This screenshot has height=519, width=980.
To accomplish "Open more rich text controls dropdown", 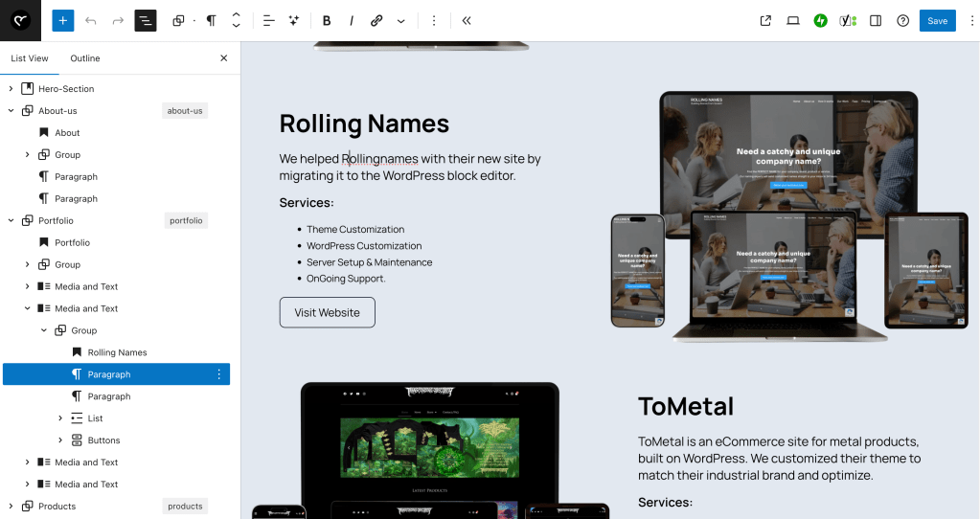I will click(x=400, y=21).
